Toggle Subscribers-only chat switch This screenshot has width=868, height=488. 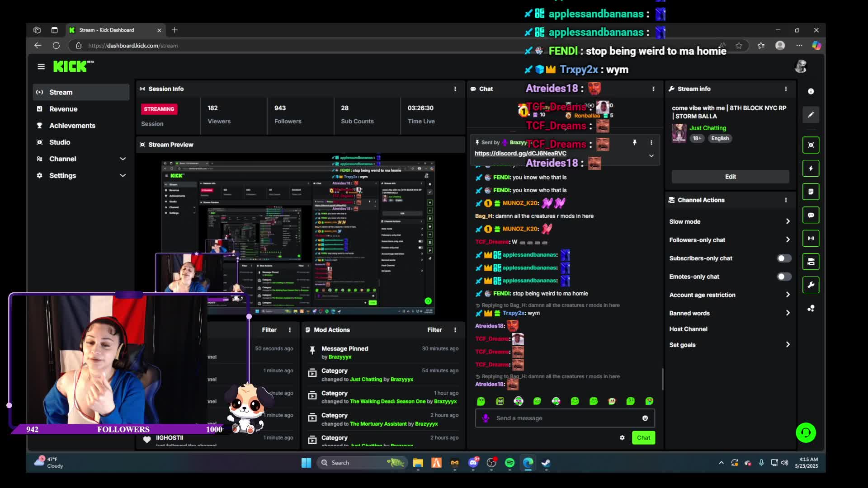(784, 258)
